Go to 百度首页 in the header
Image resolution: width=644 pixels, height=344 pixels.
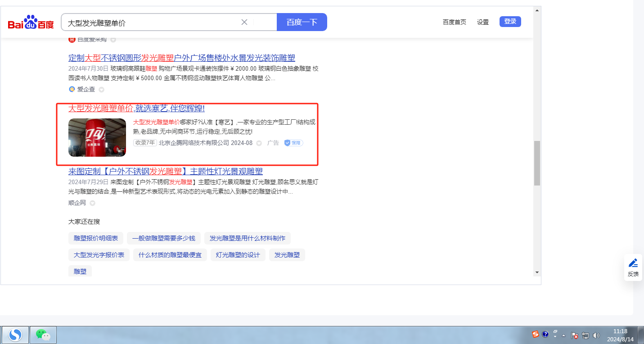coord(454,22)
